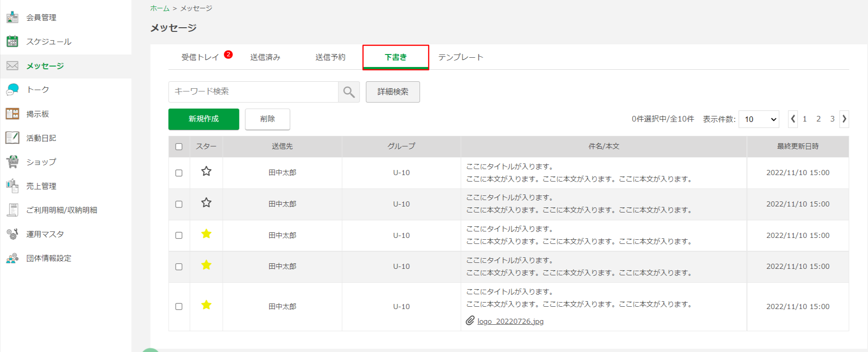Go to page 2

819,119
